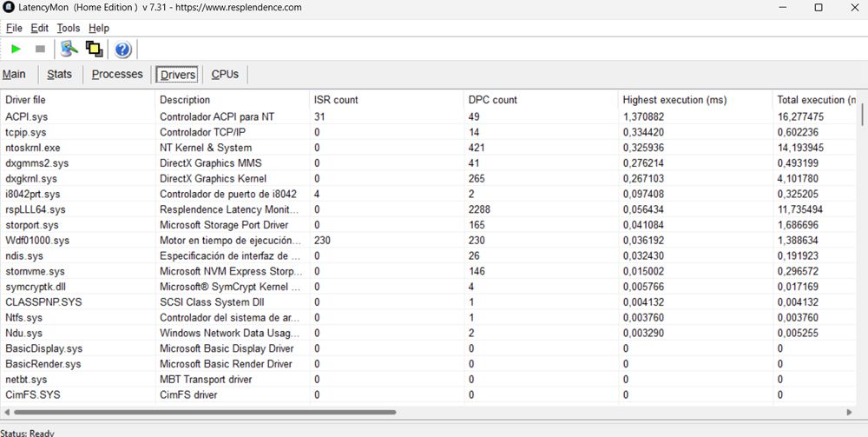The height and width of the screenshot is (437, 868).
Task: Select the storport.sys driver row
Action: (x=429, y=225)
